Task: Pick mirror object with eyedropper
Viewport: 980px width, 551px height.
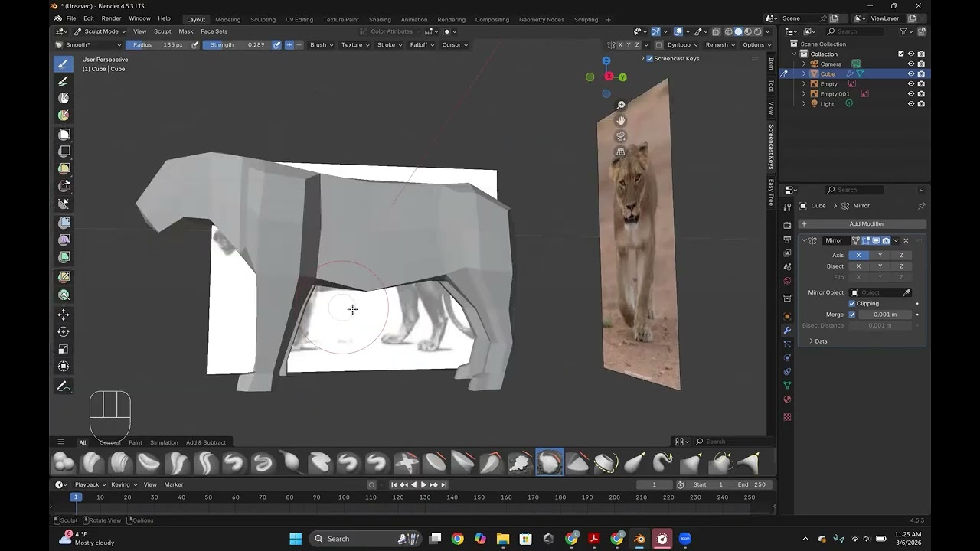Action: tap(906, 292)
